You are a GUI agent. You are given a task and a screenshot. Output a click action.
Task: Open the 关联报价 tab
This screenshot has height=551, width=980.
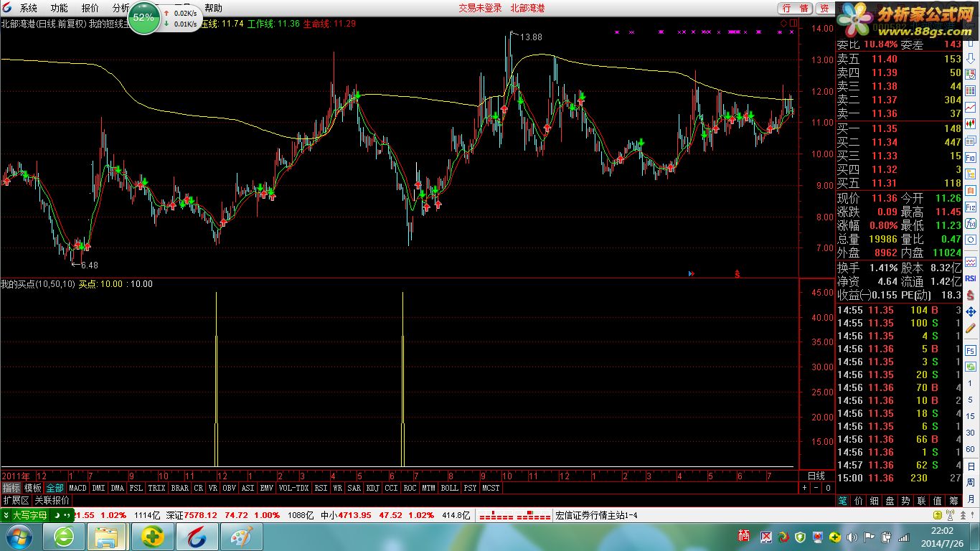(52, 500)
